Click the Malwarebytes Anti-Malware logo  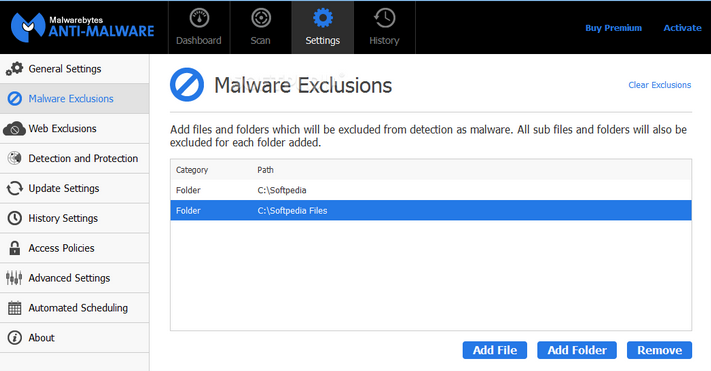click(x=83, y=27)
